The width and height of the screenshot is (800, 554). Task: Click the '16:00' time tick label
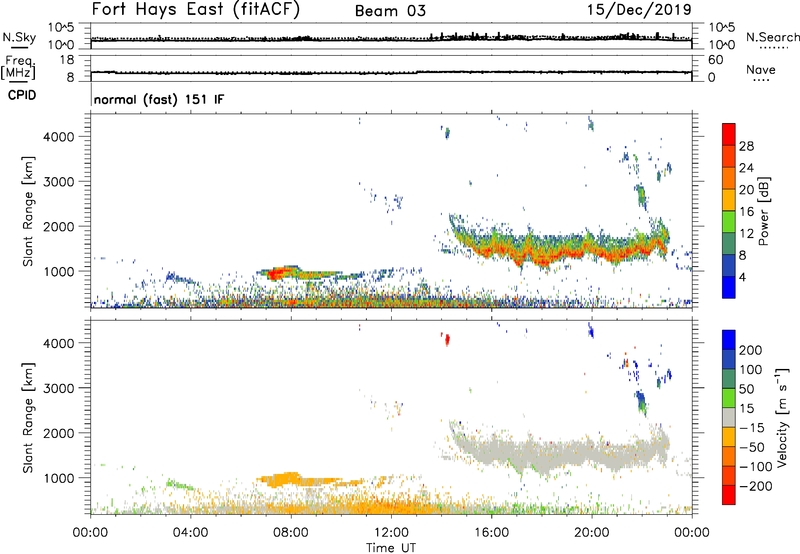click(491, 533)
